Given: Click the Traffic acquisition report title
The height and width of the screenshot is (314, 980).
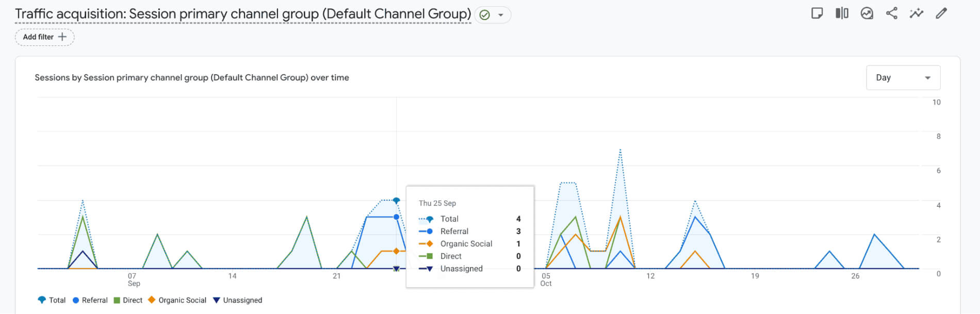Looking at the screenshot, I should (x=242, y=14).
